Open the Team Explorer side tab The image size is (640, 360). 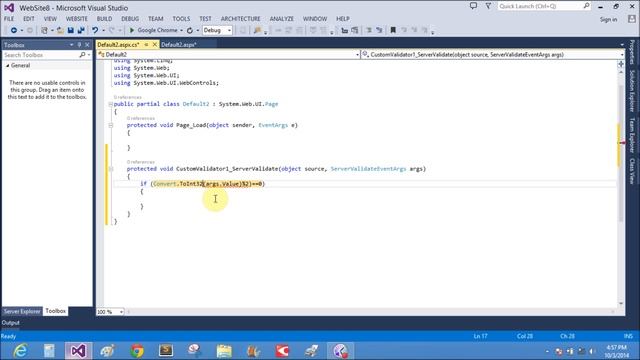[632, 135]
